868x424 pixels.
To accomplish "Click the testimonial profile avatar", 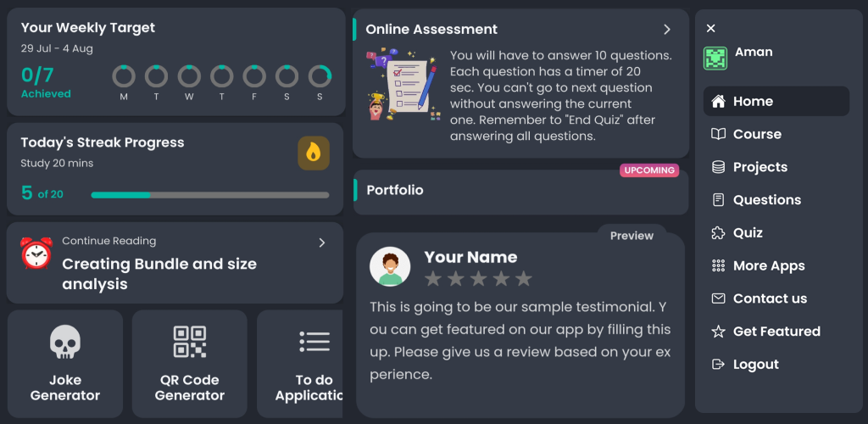I will pos(390,266).
